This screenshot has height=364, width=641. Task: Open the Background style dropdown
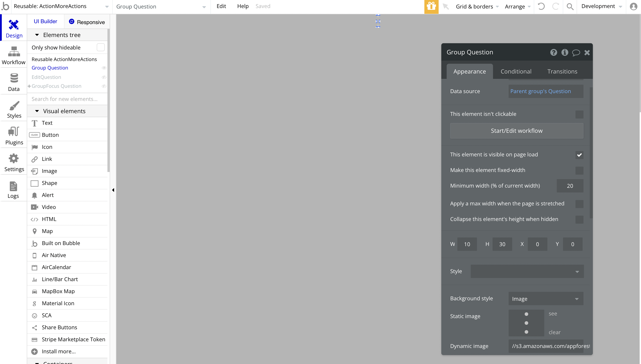546,299
